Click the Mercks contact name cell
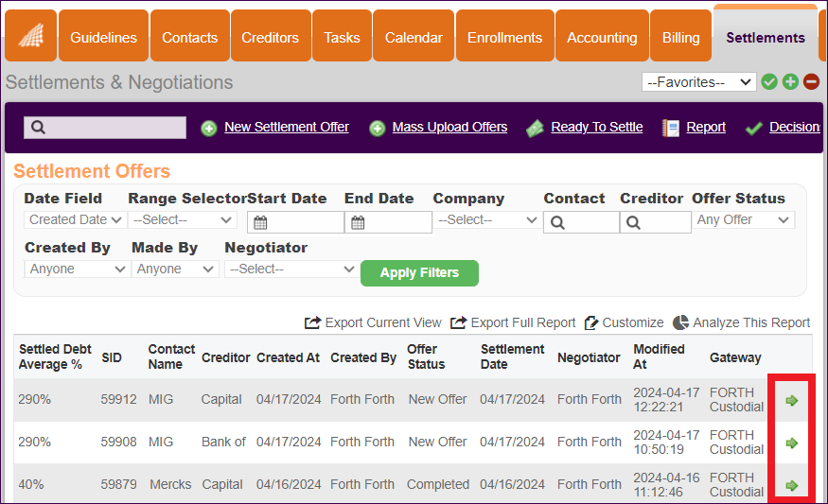The image size is (828, 504). tap(170, 484)
